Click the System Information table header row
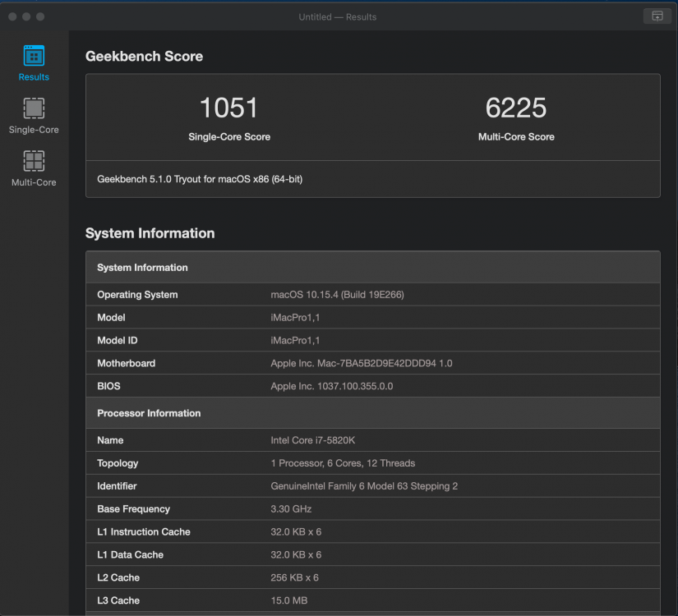Viewport: 678px width, 616px height. (x=373, y=267)
